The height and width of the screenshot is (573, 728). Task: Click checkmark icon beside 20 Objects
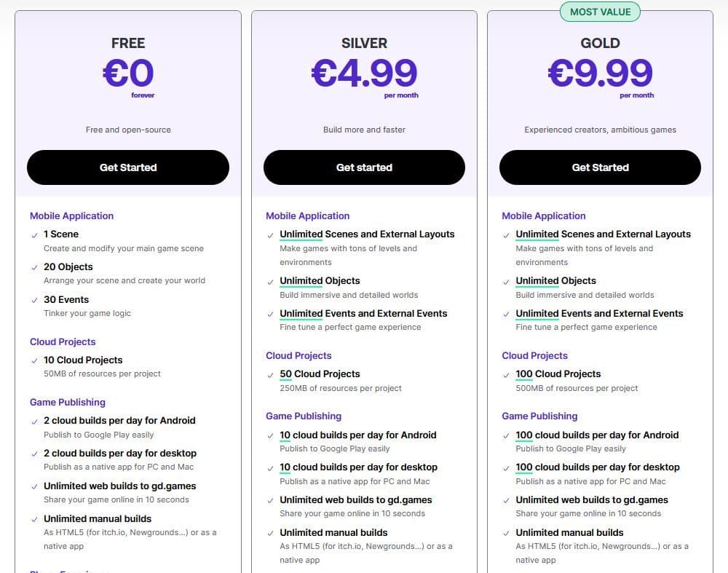pyautogui.click(x=35, y=267)
